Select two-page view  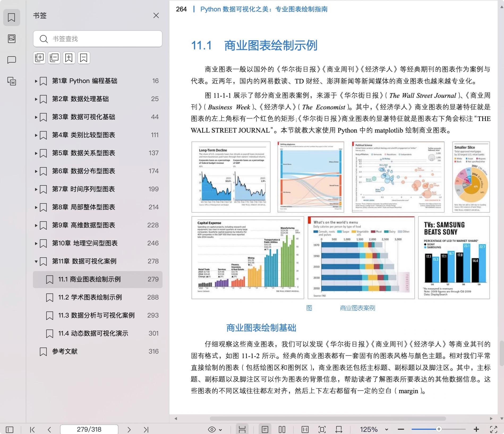(282, 429)
